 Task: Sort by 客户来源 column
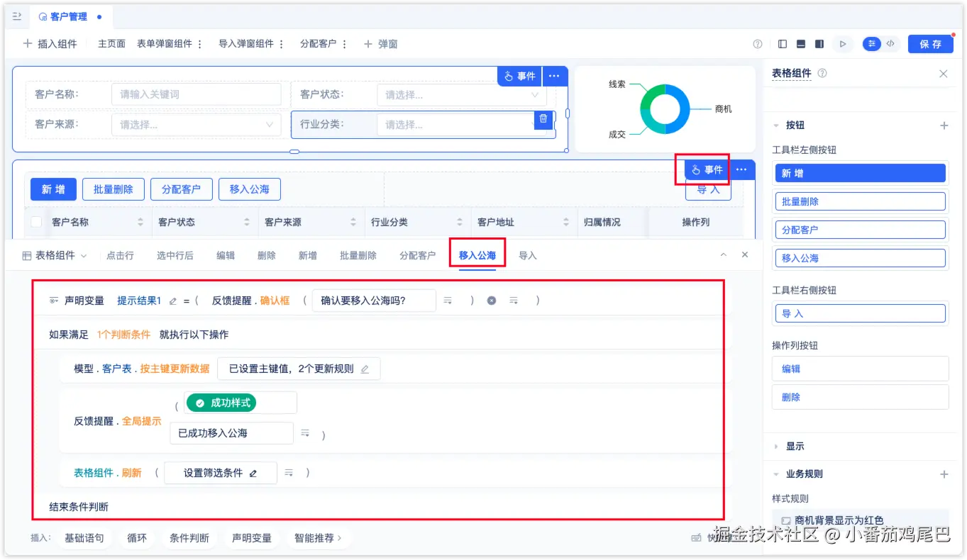coord(353,222)
